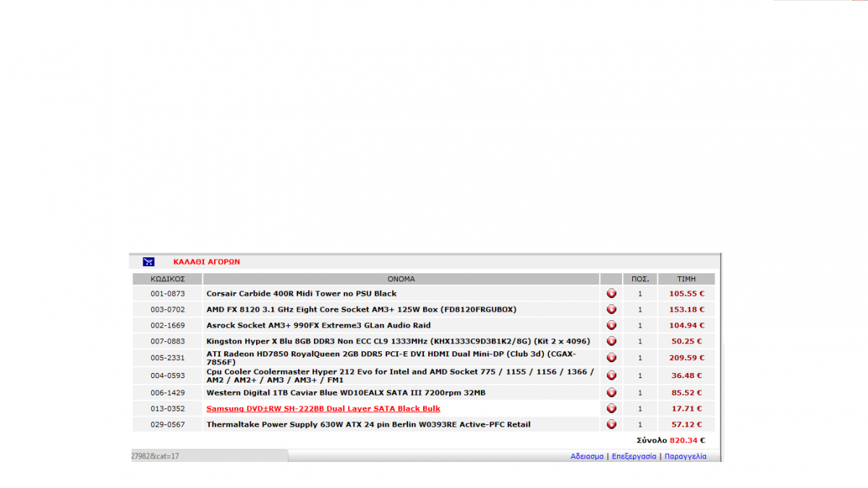Click the ΚΩΔΙΚΟΣ column header
Image resolution: width=868 pixels, height=488 pixels.
click(168, 278)
